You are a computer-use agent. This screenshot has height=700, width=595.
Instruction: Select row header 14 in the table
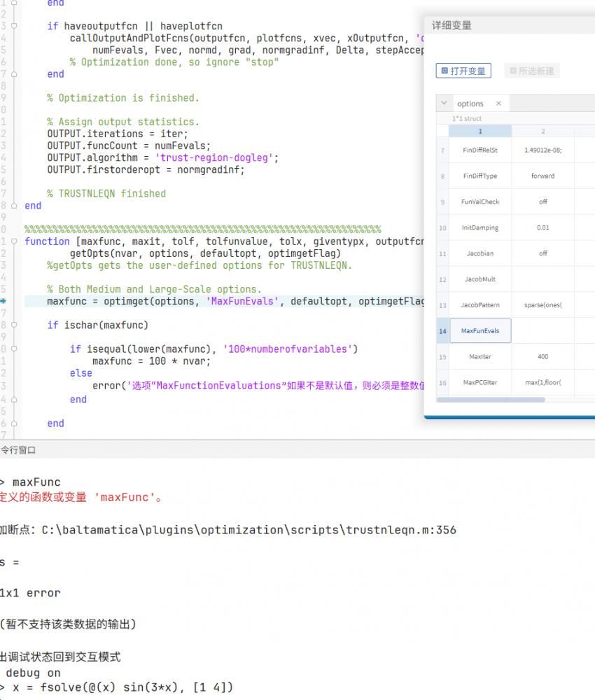(x=442, y=331)
